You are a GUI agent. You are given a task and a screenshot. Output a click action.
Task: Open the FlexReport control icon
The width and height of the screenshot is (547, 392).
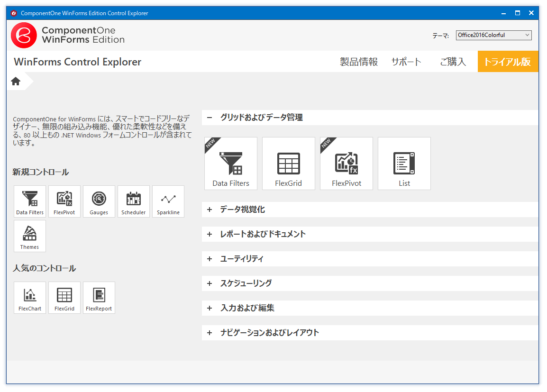(99, 298)
